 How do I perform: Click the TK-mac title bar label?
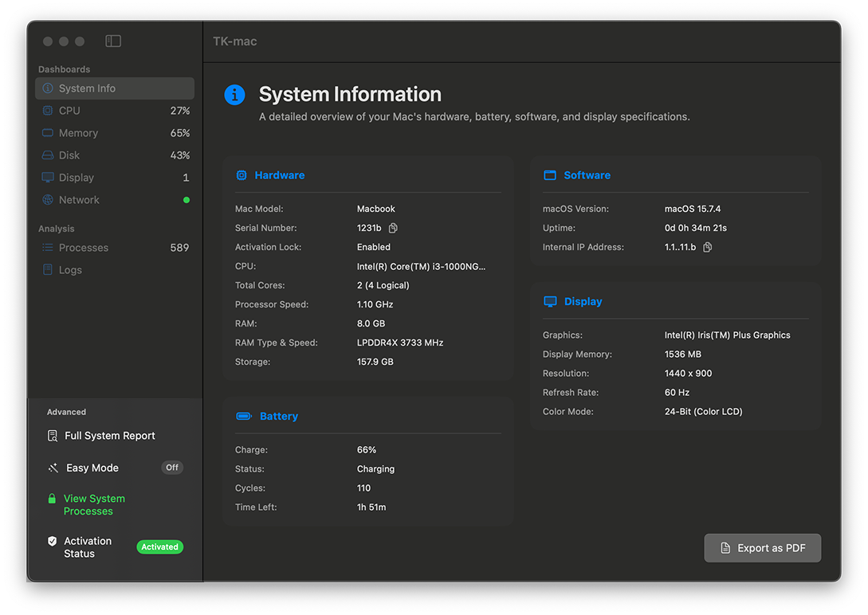tap(234, 40)
